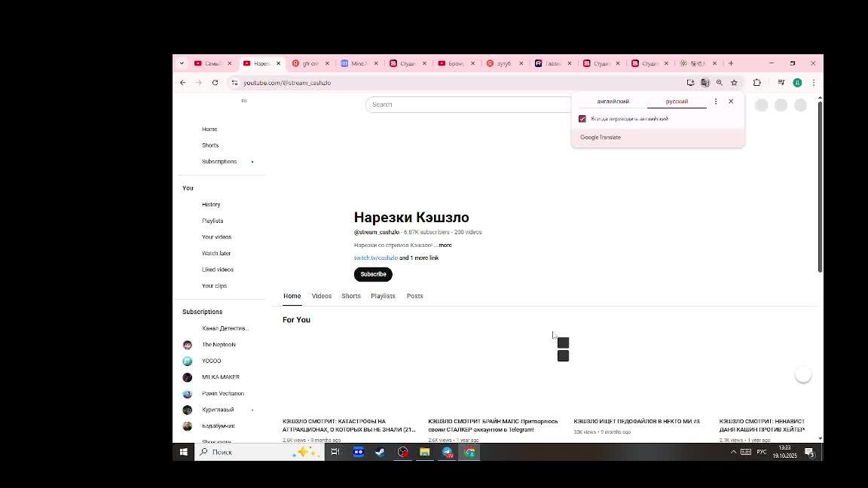Open Telegram from the taskbar
This screenshot has width=868, height=488.
pyautogui.click(x=448, y=452)
